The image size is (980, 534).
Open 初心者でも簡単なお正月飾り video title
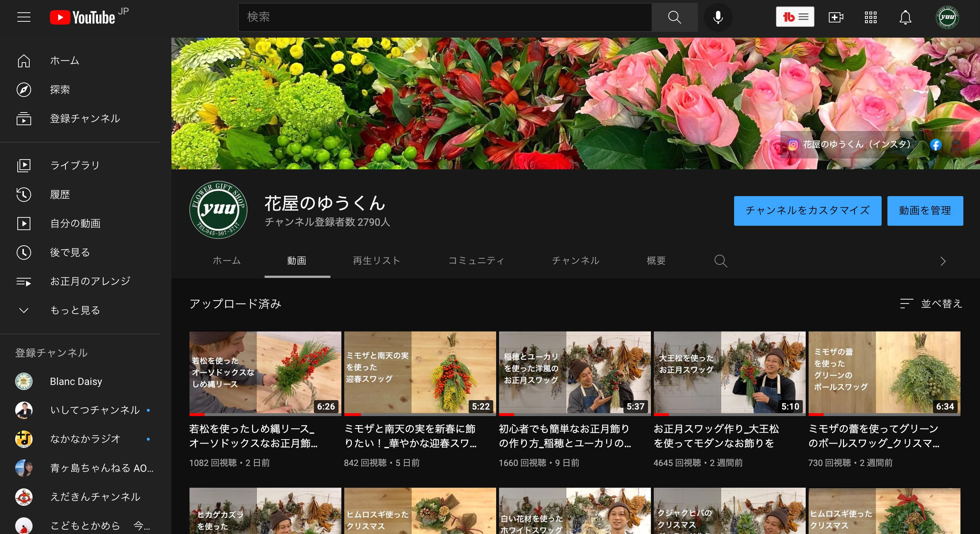pos(565,436)
